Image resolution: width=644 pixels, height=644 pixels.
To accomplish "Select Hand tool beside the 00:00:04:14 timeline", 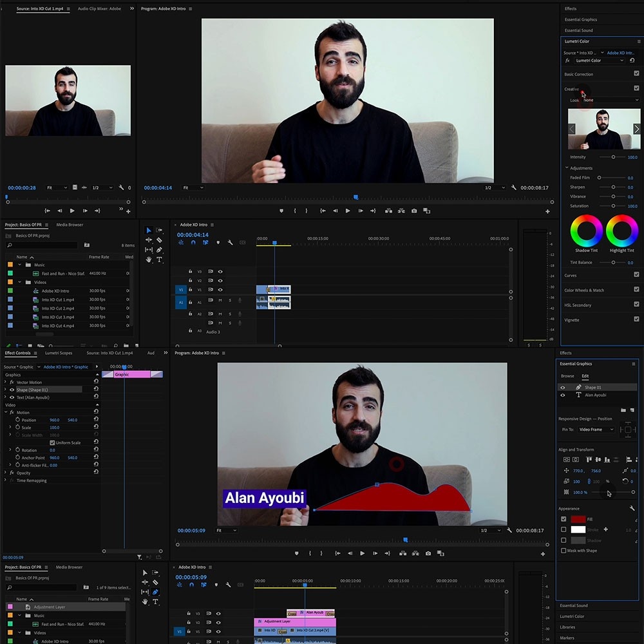I will 149,260.
